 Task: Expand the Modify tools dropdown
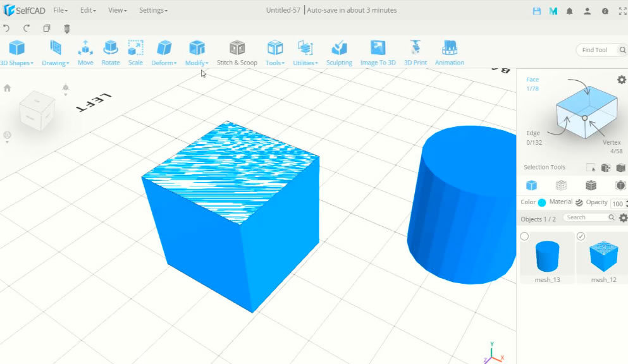pyautogui.click(x=197, y=53)
